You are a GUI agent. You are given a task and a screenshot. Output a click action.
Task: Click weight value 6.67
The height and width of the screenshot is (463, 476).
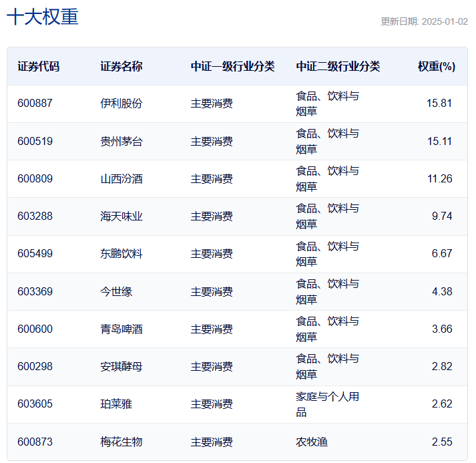(442, 253)
